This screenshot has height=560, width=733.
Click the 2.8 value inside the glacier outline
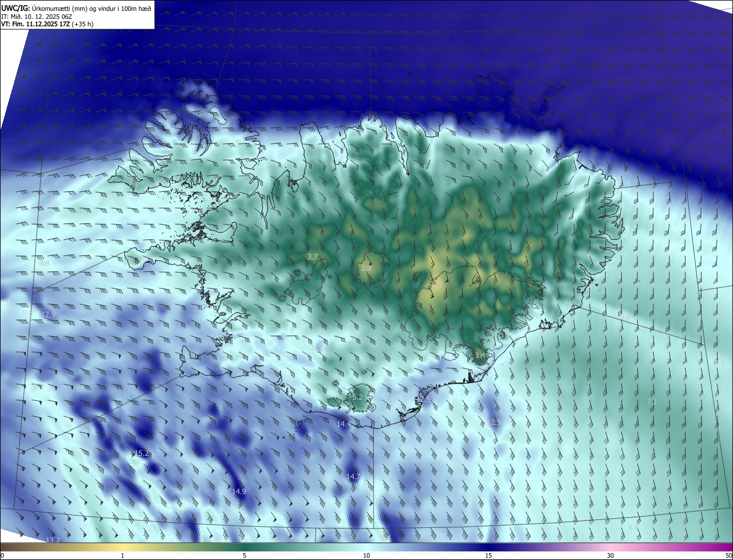coord(366,268)
